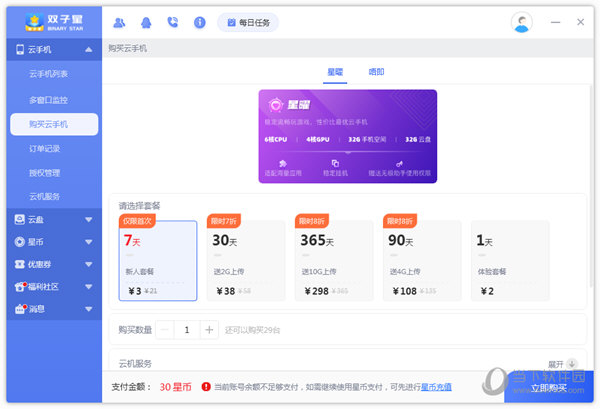600x409 pixels.
Task: Close the application window
Action: [x=580, y=22]
